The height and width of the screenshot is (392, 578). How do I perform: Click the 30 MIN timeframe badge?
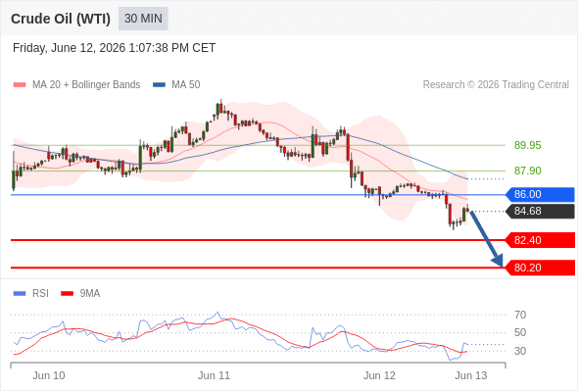pyautogui.click(x=143, y=19)
